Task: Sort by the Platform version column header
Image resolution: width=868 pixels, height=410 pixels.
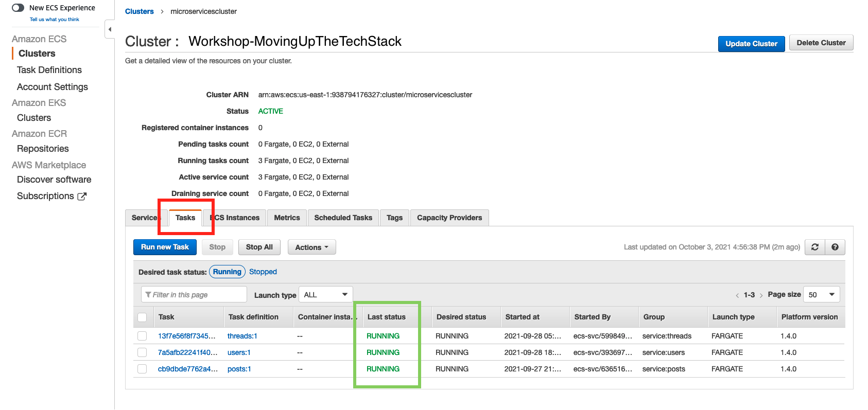Action: coord(810,317)
